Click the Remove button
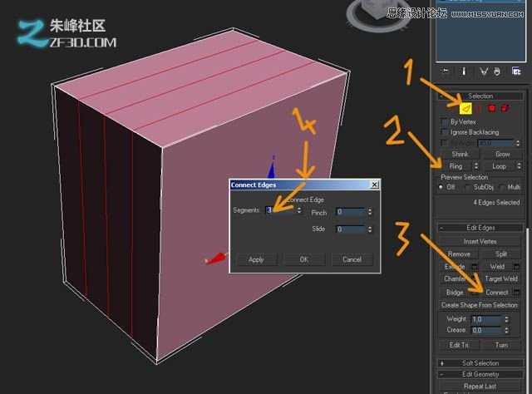This screenshot has width=532, height=394. 459,254
